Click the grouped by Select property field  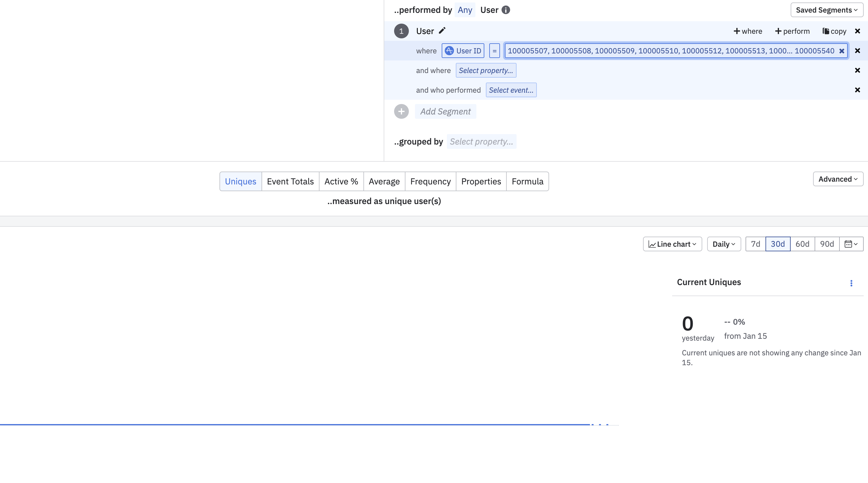[x=481, y=141]
